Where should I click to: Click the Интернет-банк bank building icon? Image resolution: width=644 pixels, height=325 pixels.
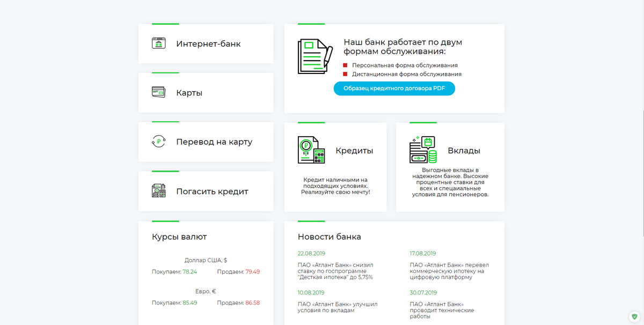tap(158, 43)
